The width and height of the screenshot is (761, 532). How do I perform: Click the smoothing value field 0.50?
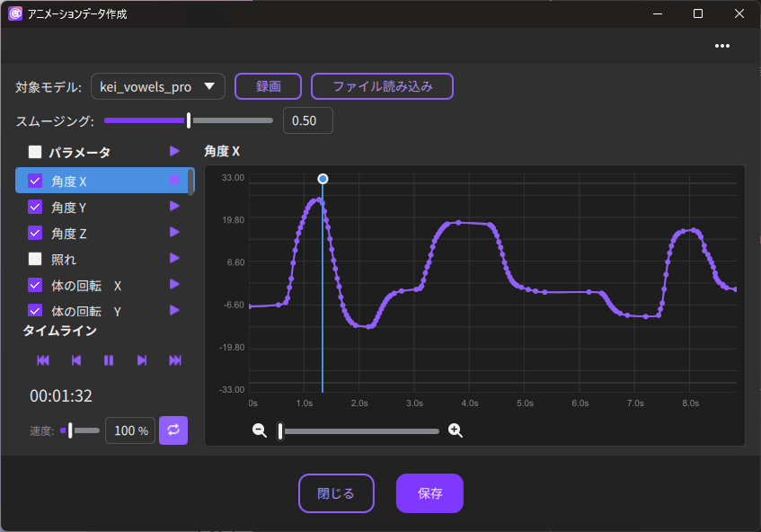point(307,120)
